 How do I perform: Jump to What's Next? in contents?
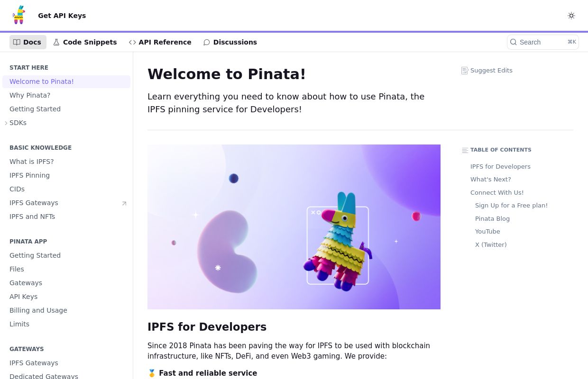pos(491,180)
